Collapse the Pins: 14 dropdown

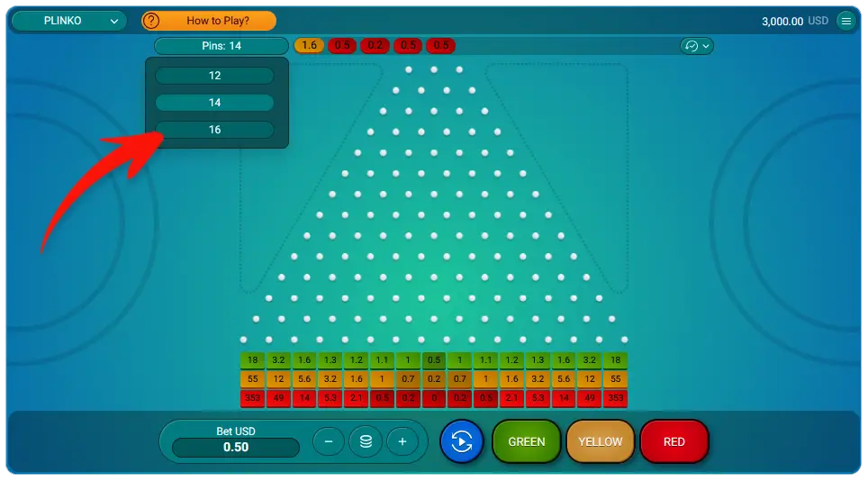click(x=221, y=46)
